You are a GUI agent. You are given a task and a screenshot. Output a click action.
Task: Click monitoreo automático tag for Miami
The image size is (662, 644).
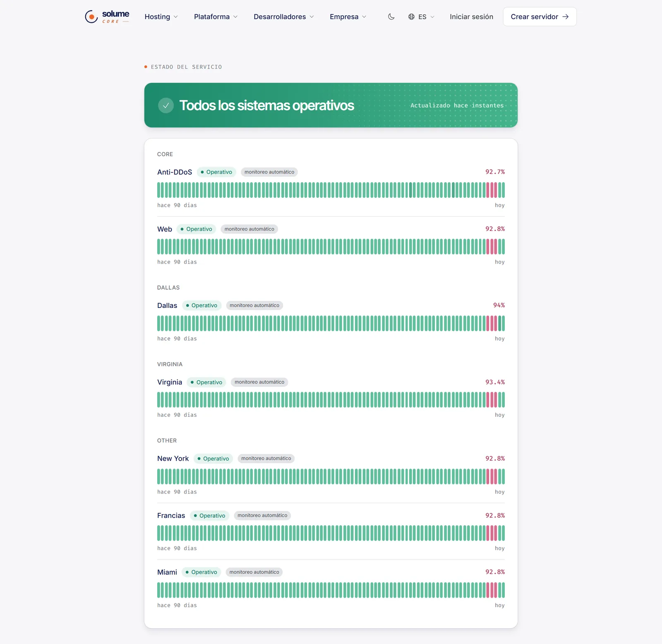coord(254,572)
